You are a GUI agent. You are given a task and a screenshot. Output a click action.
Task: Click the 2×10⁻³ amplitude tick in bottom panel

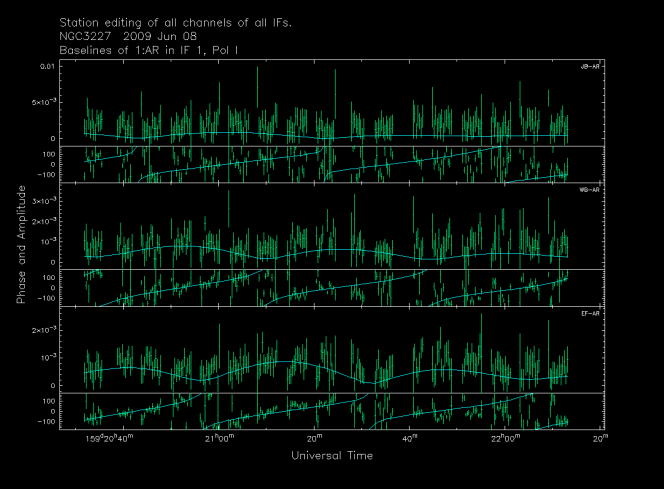[38, 330]
